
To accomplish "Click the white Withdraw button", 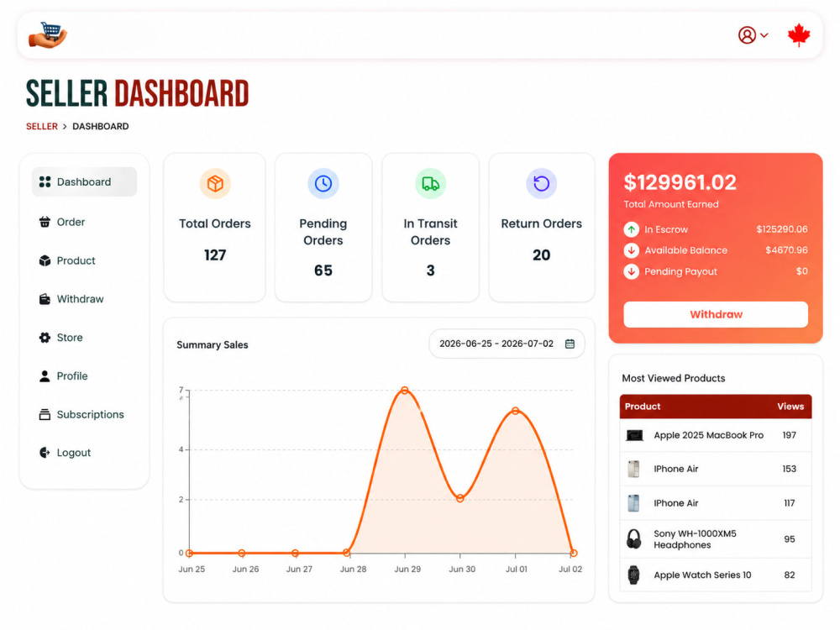I will [x=716, y=314].
